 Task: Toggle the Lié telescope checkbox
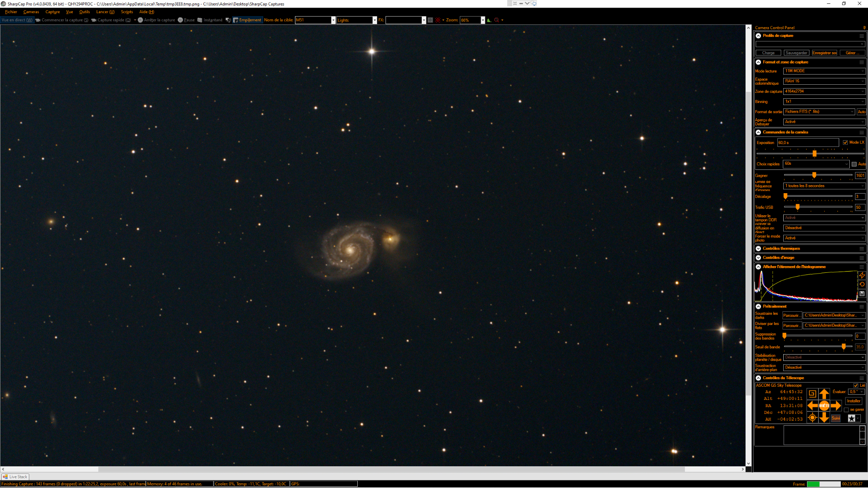[856, 385]
